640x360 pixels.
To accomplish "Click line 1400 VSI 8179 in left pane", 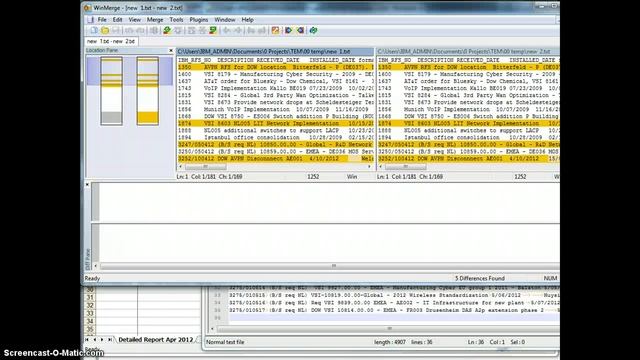I will (x=275, y=74).
